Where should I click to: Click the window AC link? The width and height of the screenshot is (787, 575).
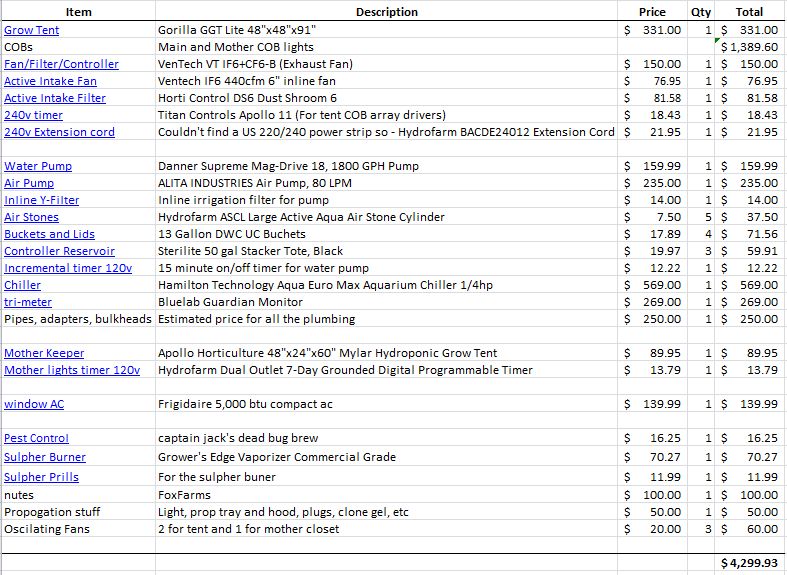point(34,404)
